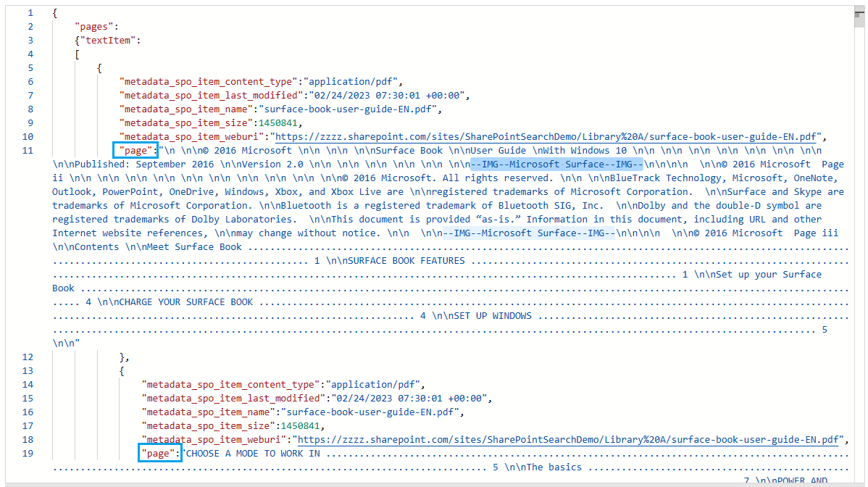Click "metadata_spo_item_content_type" key on line 14
Image resolution: width=868 pixels, height=487 pixels.
[231, 385]
